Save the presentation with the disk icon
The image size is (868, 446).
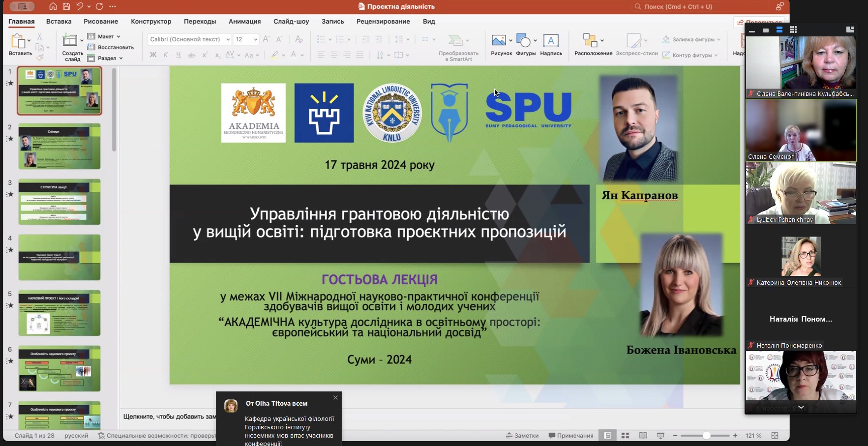pyautogui.click(x=66, y=6)
